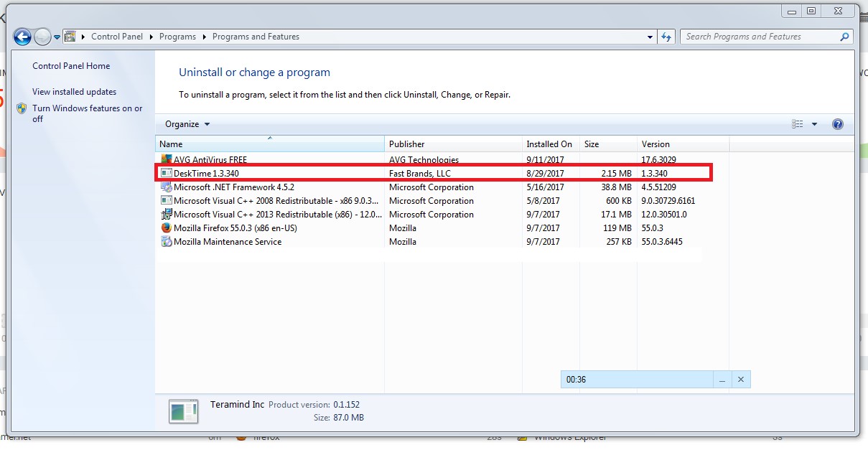This screenshot has height=450, width=868.
Task: Close the 00:36 timer widget
Action: [x=741, y=380]
